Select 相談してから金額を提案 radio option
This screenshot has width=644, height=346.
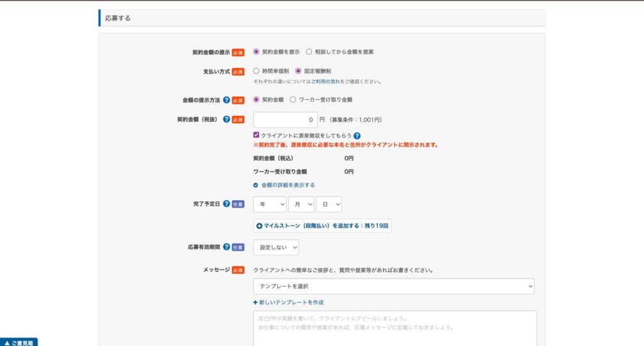coord(309,52)
